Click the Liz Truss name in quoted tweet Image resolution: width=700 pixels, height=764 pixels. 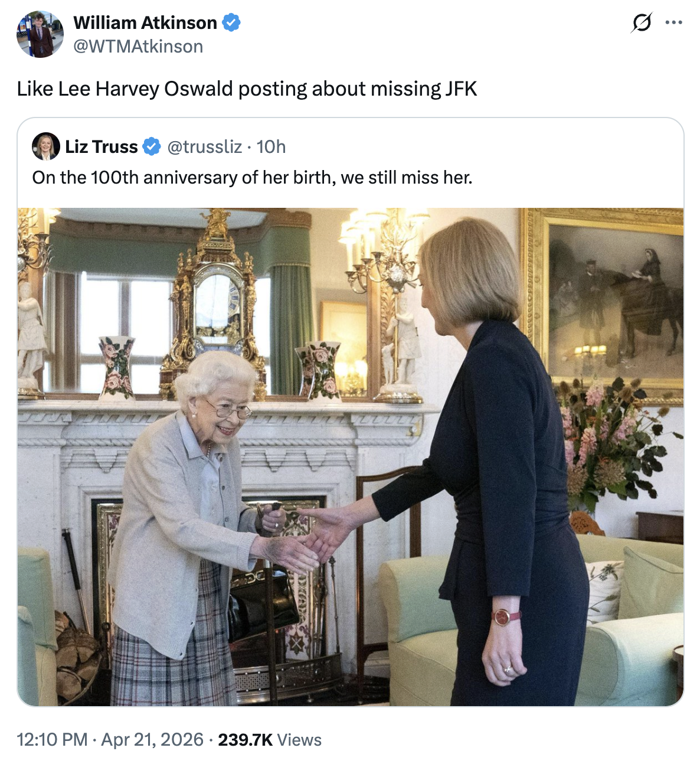point(102,146)
